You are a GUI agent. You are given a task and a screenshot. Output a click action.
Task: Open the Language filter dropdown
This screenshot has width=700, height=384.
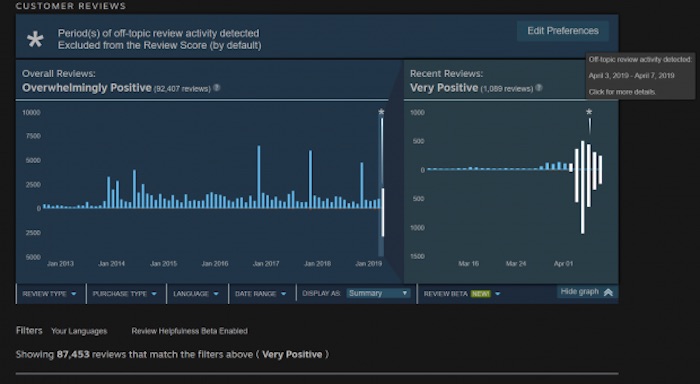pyautogui.click(x=196, y=294)
